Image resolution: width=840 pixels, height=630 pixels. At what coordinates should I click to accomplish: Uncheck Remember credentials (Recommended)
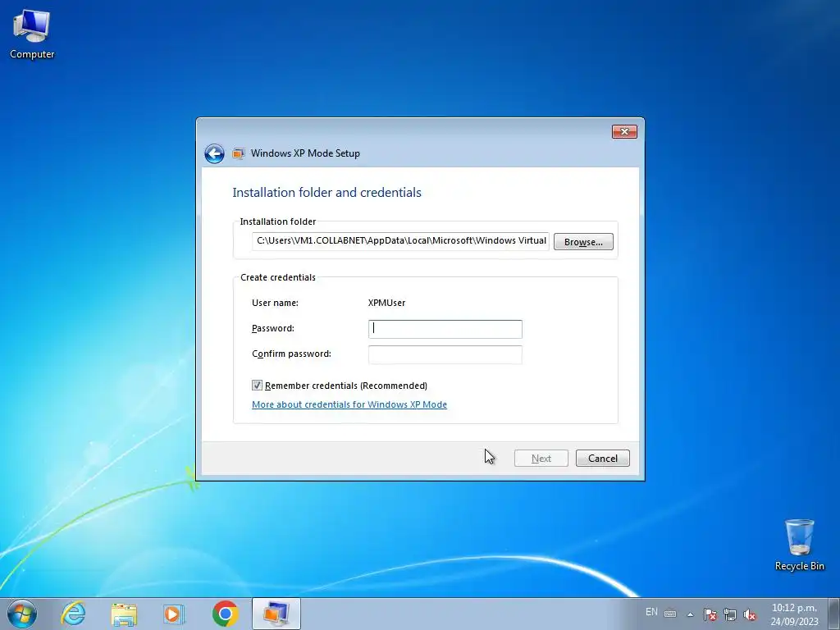click(x=257, y=386)
